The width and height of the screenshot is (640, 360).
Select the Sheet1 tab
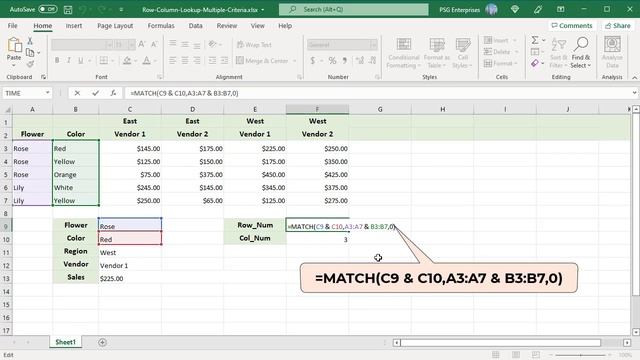point(66,342)
